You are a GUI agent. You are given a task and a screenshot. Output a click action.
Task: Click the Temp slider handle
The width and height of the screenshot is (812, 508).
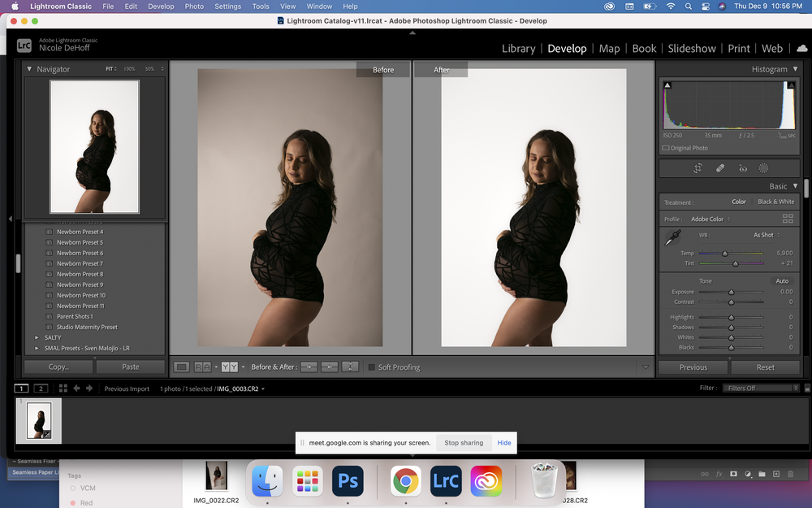(x=725, y=254)
